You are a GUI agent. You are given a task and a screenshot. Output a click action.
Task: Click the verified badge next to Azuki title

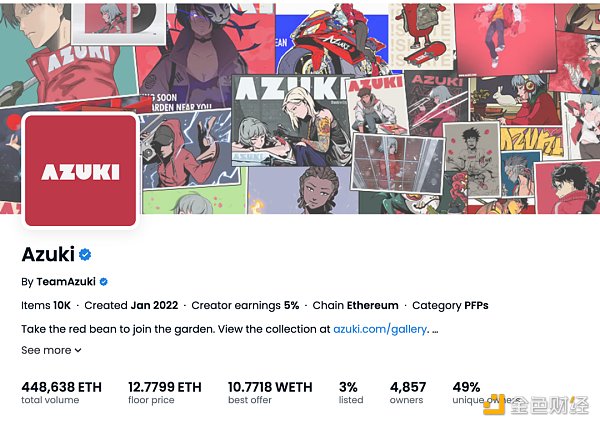pyautogui.click(x=85, y=254)
